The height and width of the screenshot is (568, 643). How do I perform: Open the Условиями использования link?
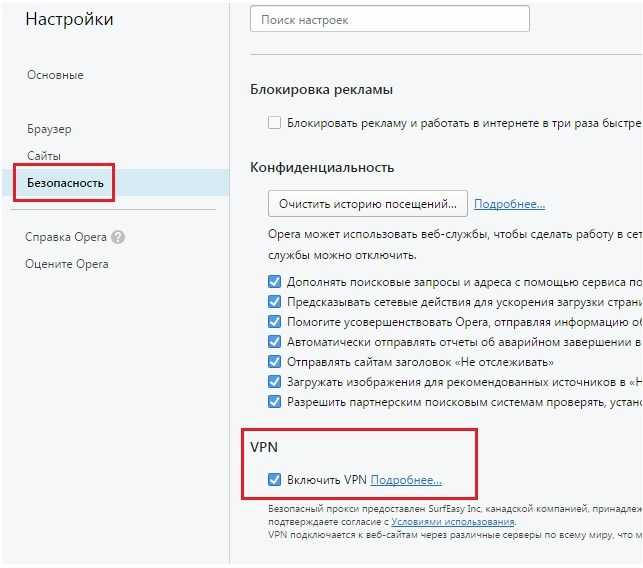tap(453, 522)
